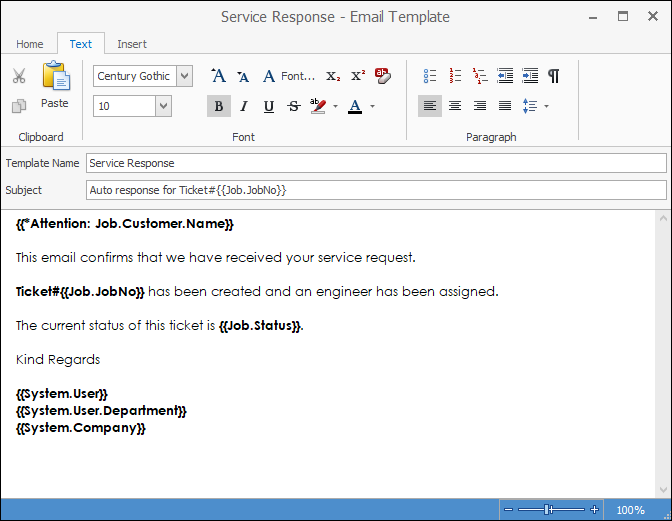Open highlight color dropdown arrow
Image resolution: width=672 pixels, height=521 pixels.
[335, 106]
